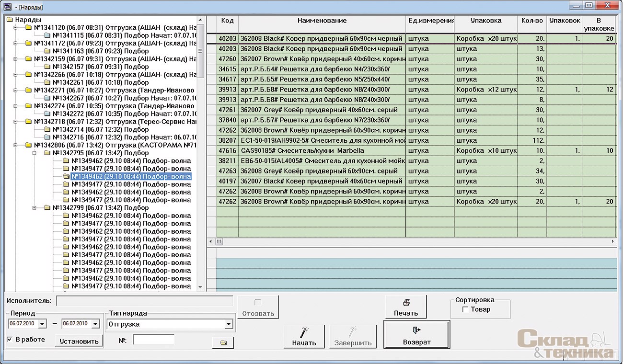Click folder icon of order №1342714
This screenshot has width=623, height=364.
tap(47, 129)
